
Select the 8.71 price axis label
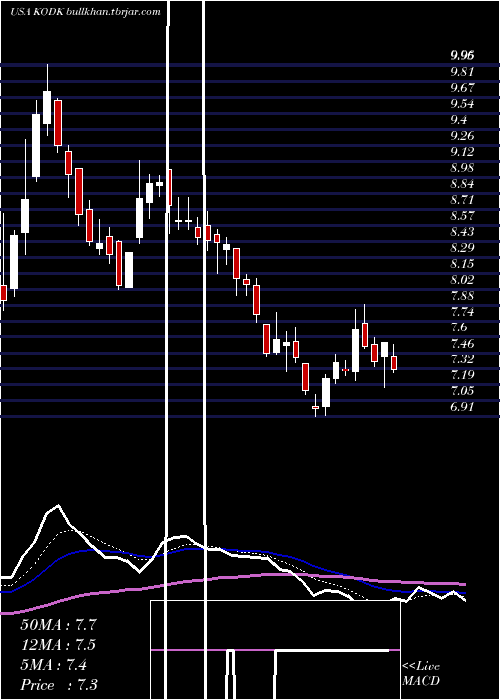pos(462,200)
